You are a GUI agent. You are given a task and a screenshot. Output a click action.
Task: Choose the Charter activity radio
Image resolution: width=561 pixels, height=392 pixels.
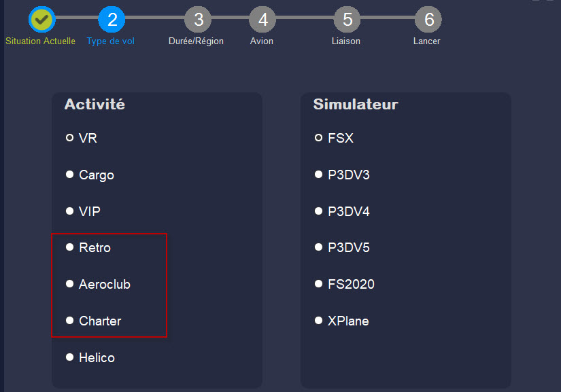coord(70,321)
